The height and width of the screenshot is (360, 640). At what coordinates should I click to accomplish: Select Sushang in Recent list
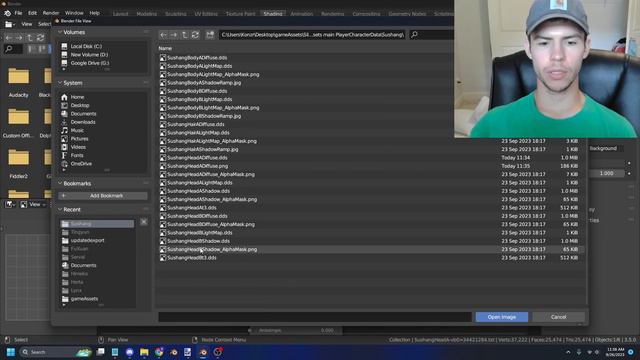[97, 224]
